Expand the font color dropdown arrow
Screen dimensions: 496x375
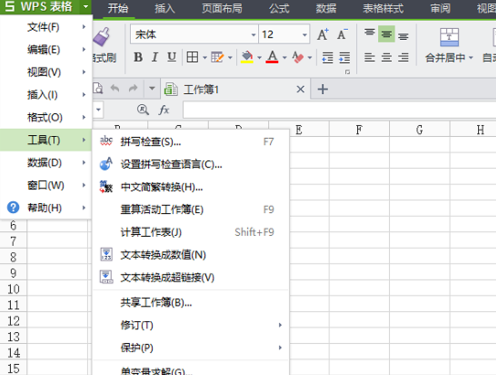point(284,58)
